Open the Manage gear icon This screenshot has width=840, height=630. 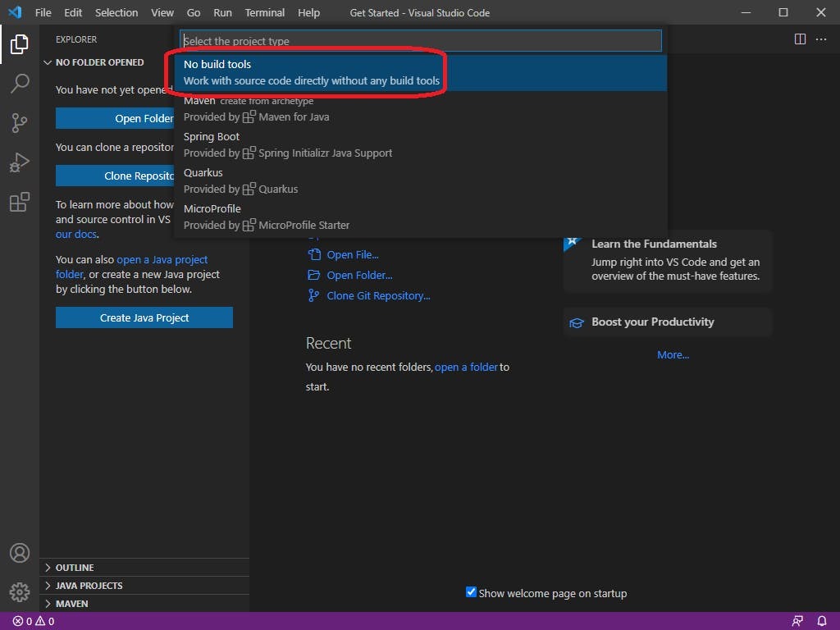pos(20,591)
